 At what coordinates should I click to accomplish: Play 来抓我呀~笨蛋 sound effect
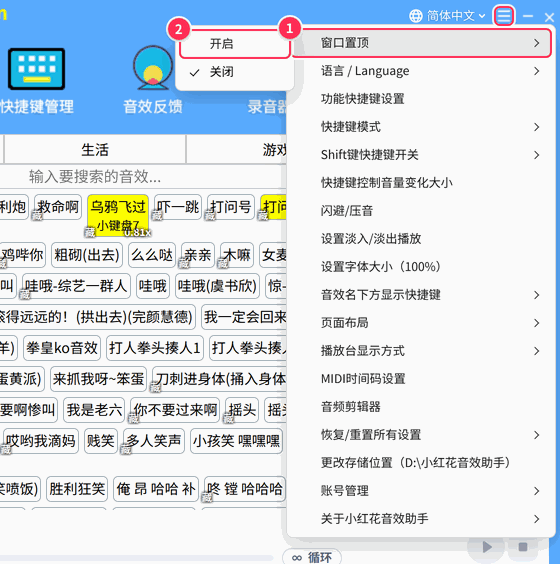click(98, 379)
